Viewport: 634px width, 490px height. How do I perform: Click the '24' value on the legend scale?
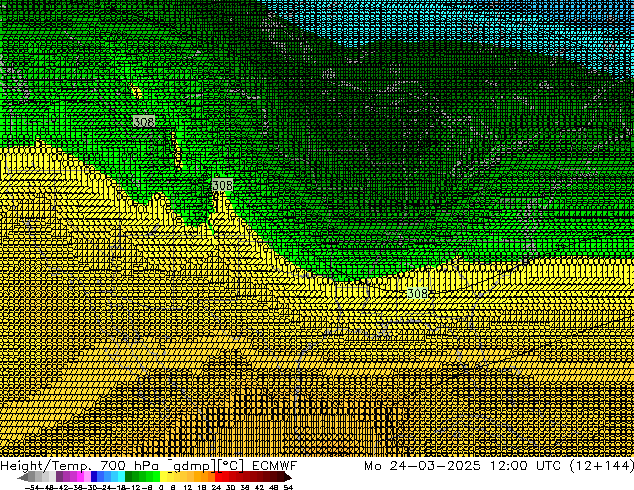click(216, 488)
